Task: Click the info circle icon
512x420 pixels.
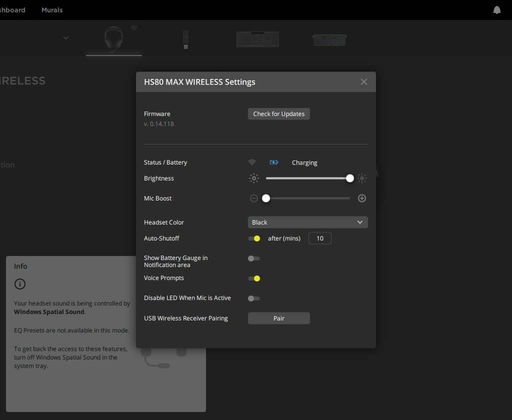Action: coord(20,284)
